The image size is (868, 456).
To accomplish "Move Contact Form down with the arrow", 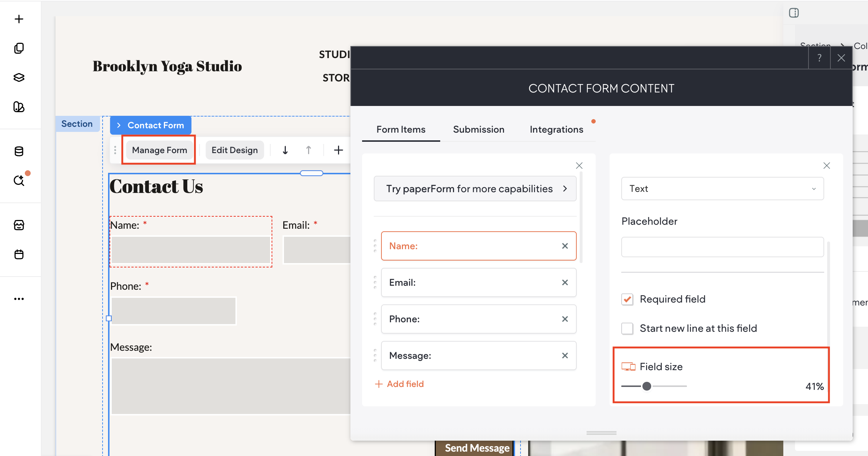I will pos(285,150).
